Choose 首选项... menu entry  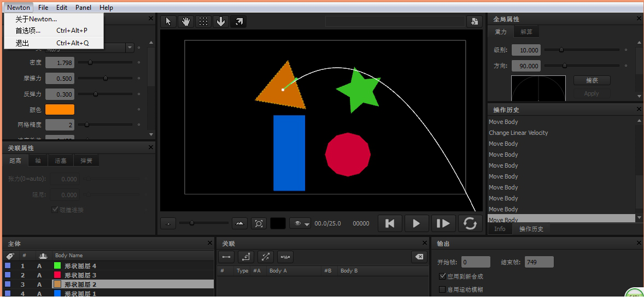[54, 31]
